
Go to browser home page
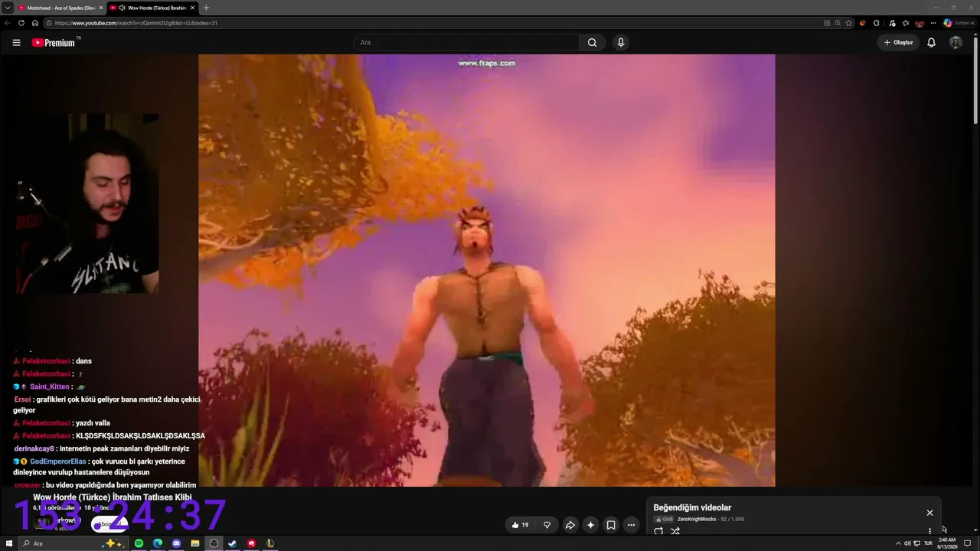[x=35, y=23]
